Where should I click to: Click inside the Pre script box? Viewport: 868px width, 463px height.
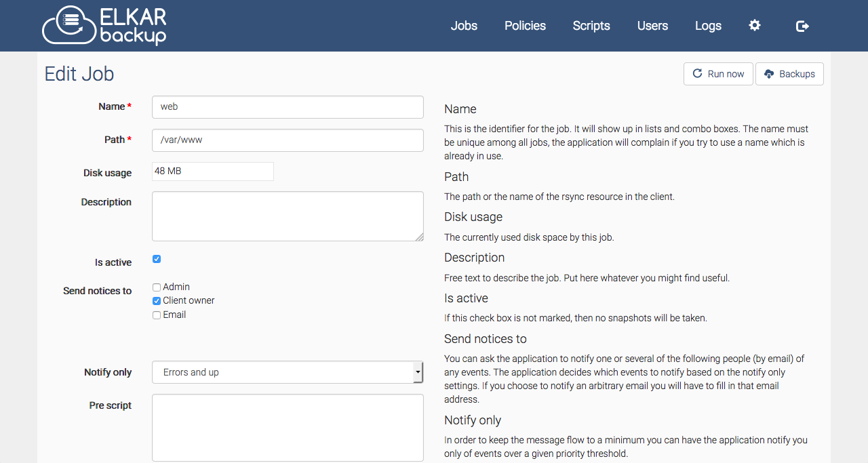click(x=288, y=428)
